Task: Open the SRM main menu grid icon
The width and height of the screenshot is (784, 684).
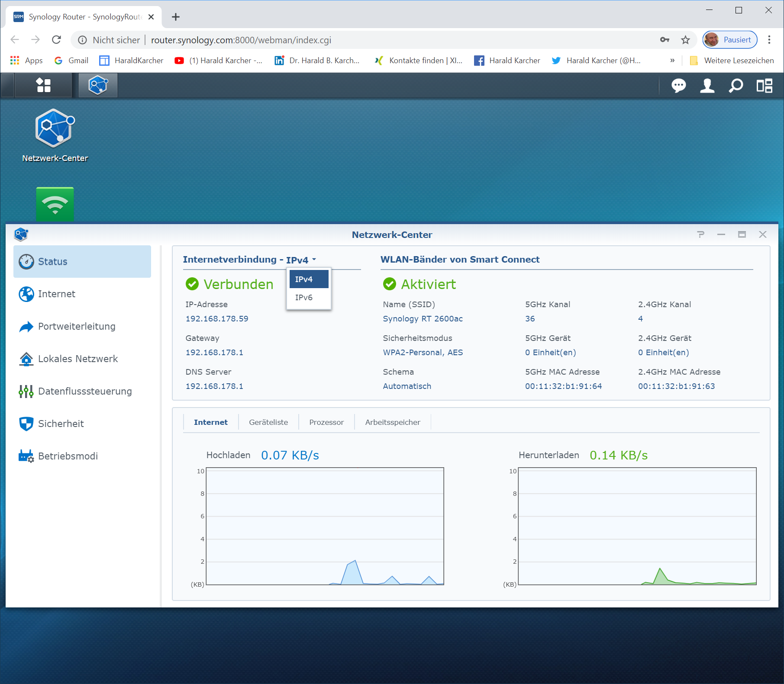Action: coord(43,85)
